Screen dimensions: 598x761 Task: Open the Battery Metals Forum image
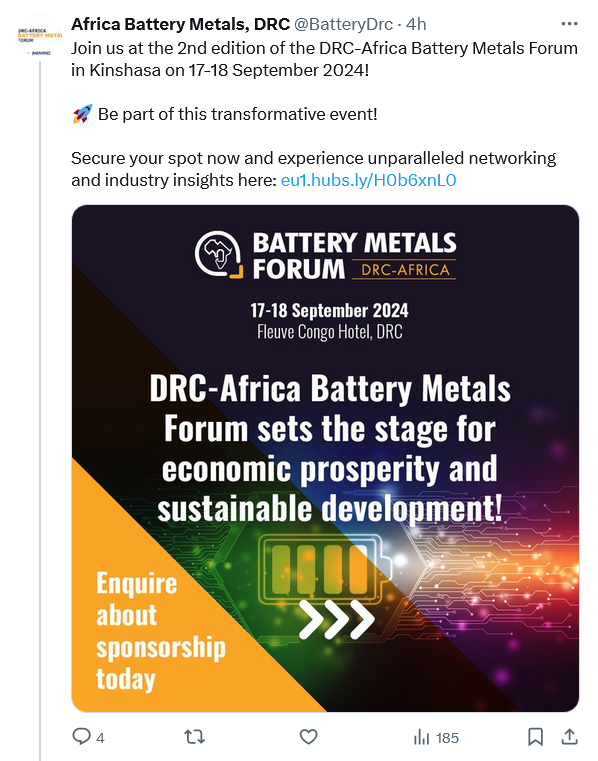point(325,458)
